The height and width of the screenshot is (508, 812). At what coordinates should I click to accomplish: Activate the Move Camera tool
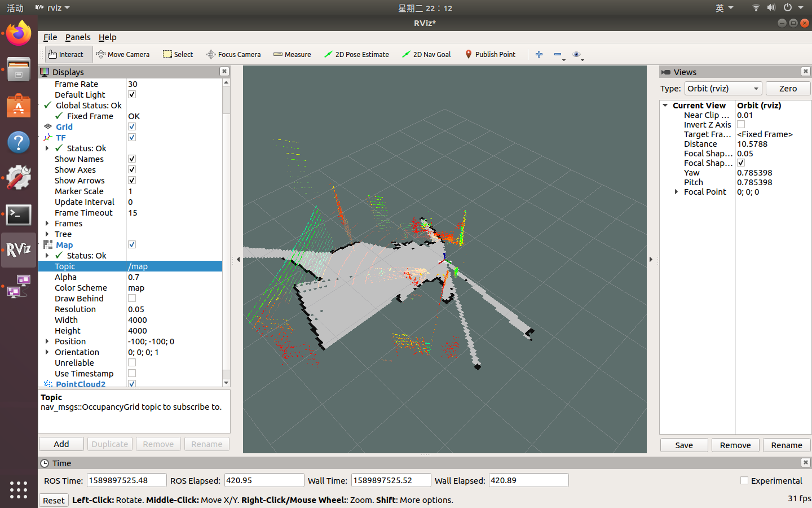pos(123,54)
